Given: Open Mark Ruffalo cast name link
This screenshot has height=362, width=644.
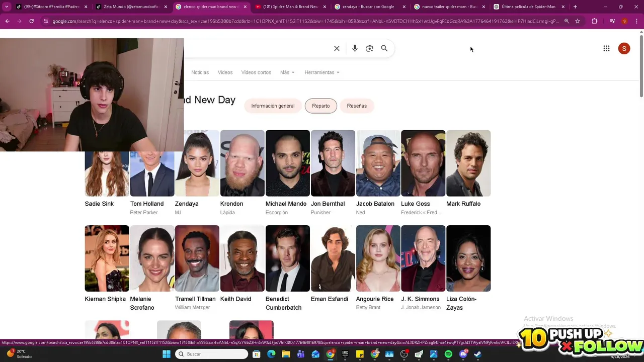Looking at the screenshot, I should pos(463,204).
